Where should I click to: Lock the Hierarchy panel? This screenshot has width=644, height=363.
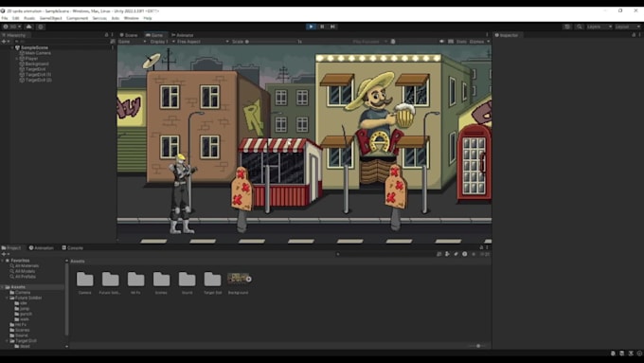[x=106, y=35]
